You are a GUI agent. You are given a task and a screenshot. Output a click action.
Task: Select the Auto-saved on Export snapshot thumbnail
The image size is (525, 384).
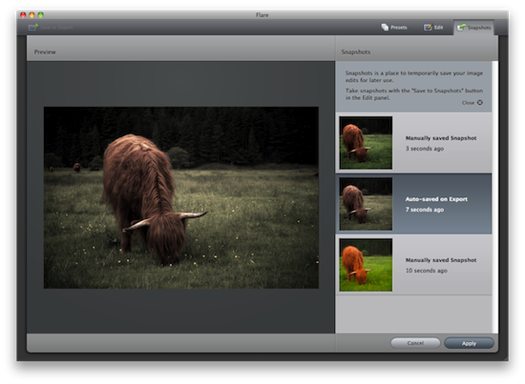point(366,204)
